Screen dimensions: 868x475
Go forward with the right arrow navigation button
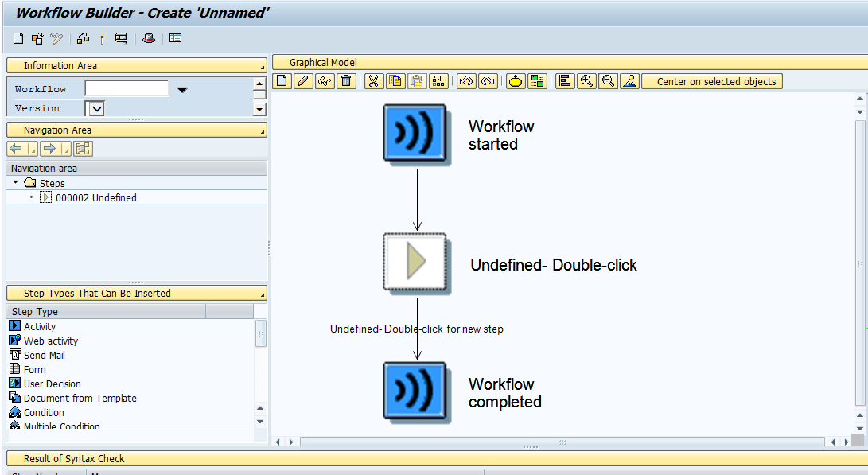point(50,148)
